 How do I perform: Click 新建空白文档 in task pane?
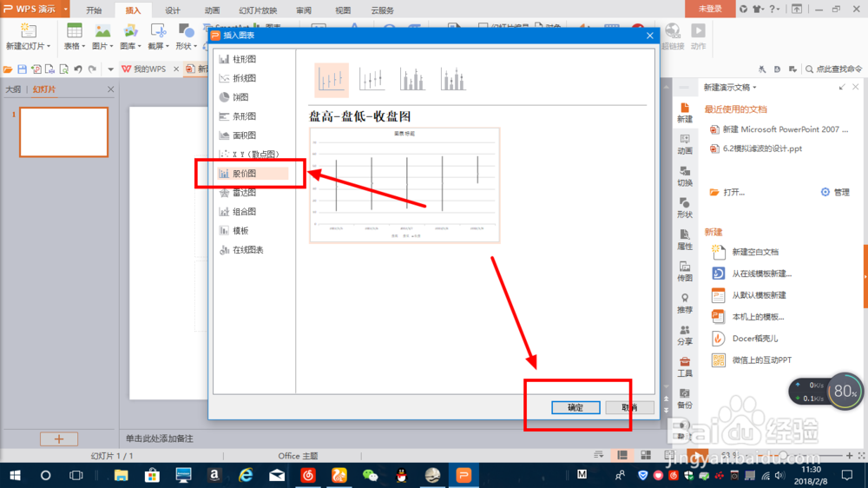(x=745, y=252)
